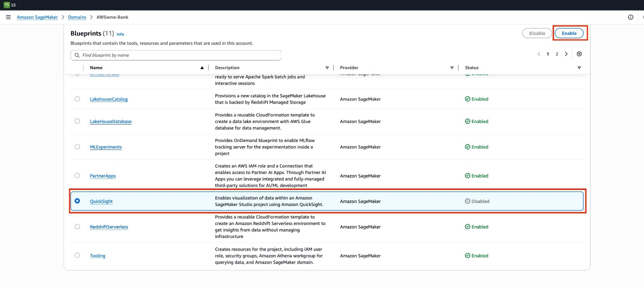Sort by Description column arrow
644x288 pixels.
(x=327, y=67)
